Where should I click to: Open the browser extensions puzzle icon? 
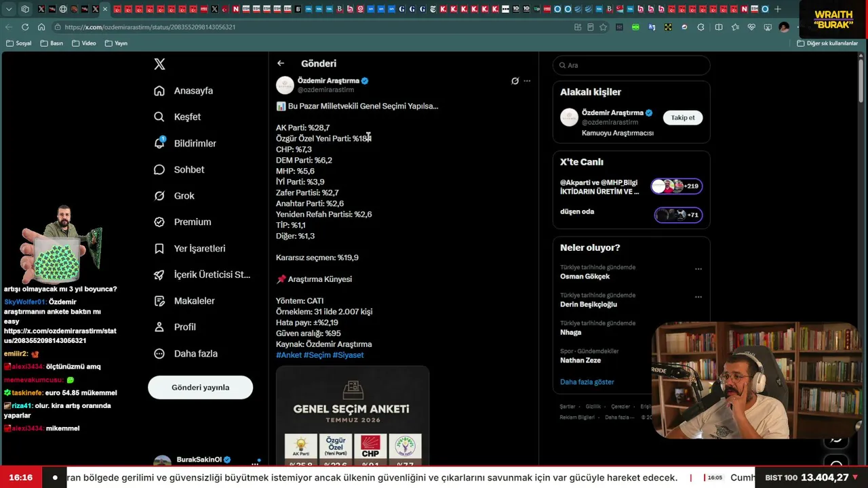pyautogui.click(x=701, y=27)
